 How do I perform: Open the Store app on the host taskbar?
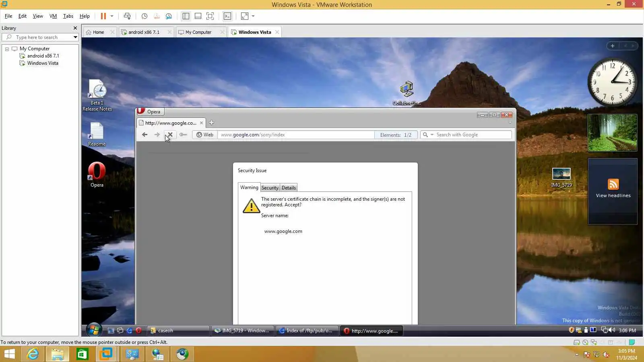click(x=82, y=354)
